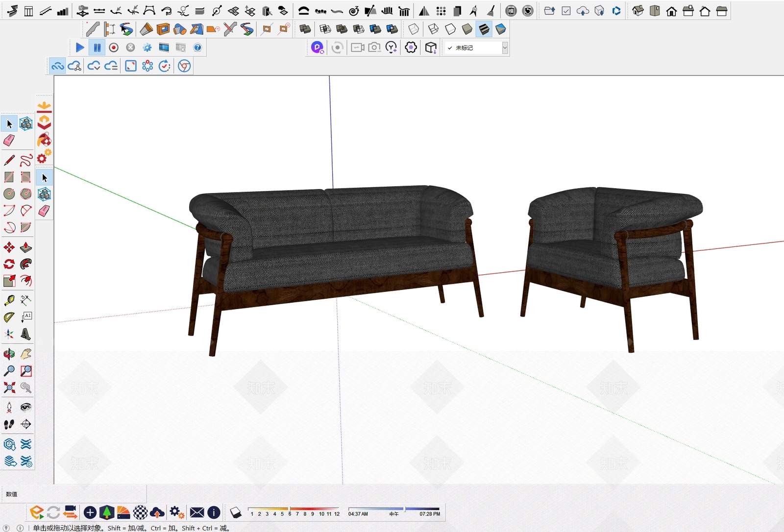784x532 pixels.
Task: Open the 未标记 tag dropdown
Action: point(476,48)
